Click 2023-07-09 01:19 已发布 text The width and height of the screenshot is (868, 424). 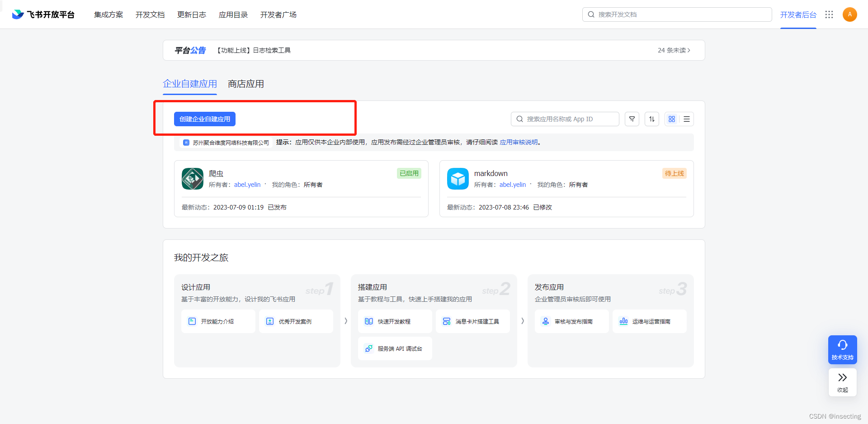[250, 207]
